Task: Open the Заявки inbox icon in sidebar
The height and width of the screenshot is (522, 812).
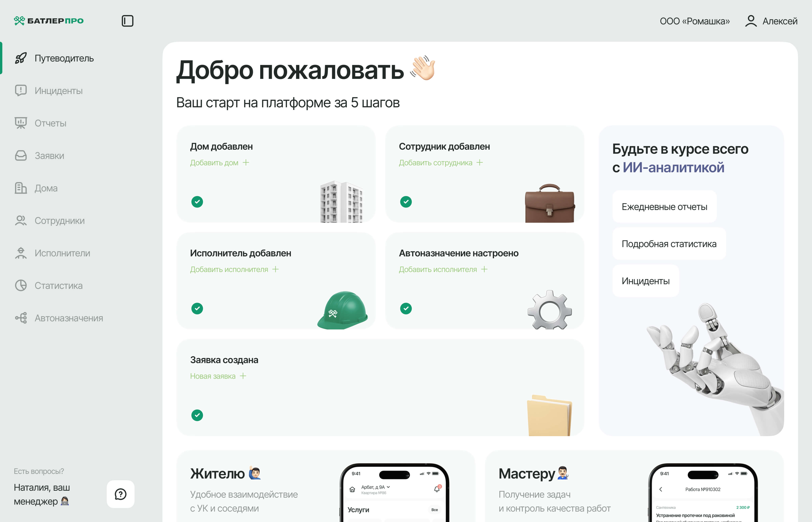Action: click(x=21, y=156)
